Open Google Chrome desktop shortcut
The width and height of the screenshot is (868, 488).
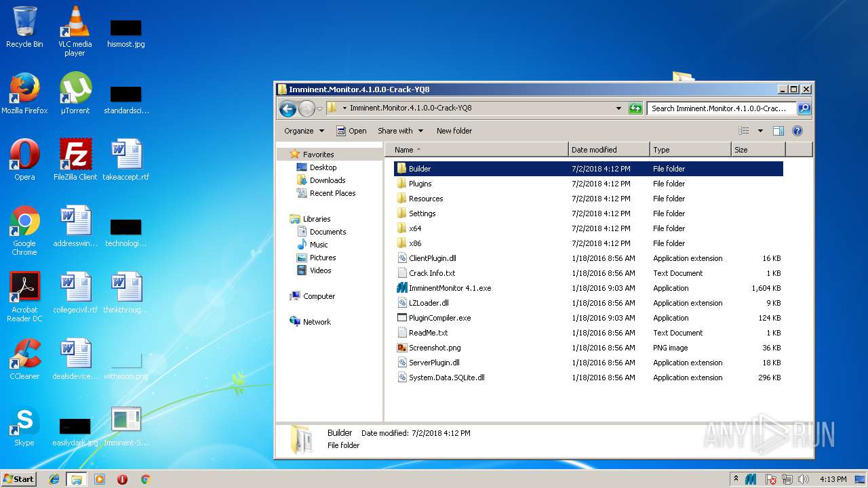[24, 230]
